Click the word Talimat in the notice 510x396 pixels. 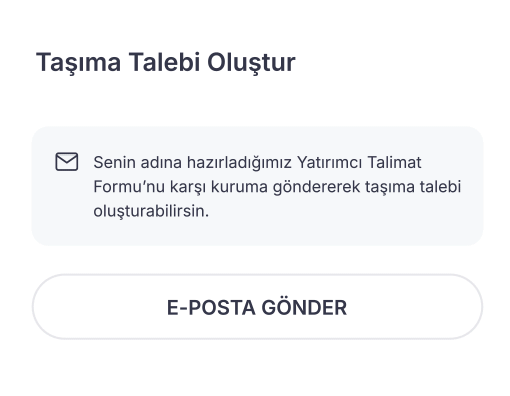(x=395, y=163)
